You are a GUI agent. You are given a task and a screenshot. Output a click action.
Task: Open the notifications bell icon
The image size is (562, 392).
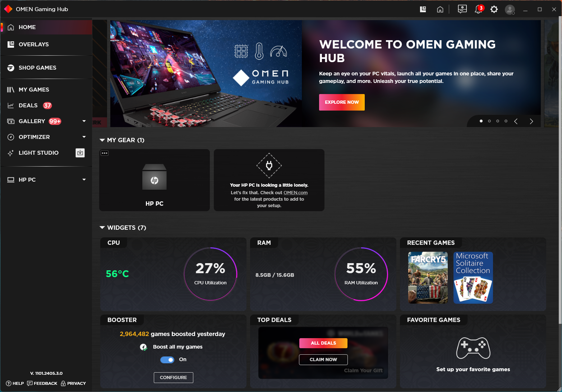pos(478,9)
